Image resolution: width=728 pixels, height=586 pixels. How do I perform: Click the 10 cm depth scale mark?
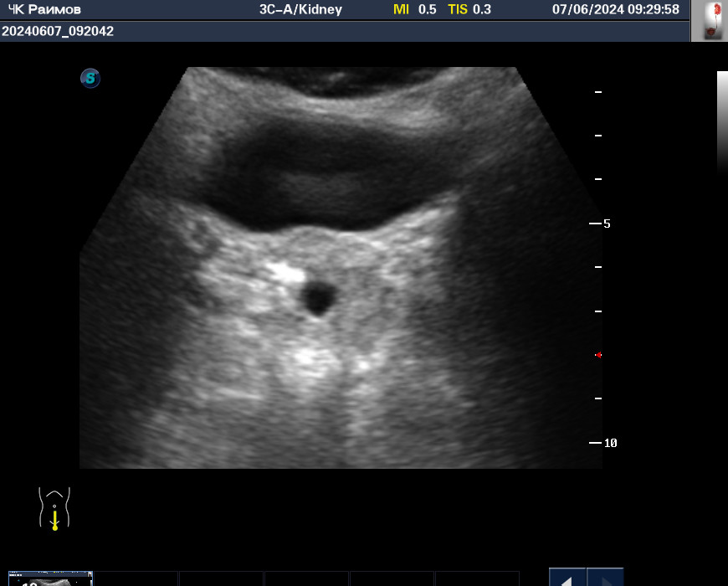point(603,443)
